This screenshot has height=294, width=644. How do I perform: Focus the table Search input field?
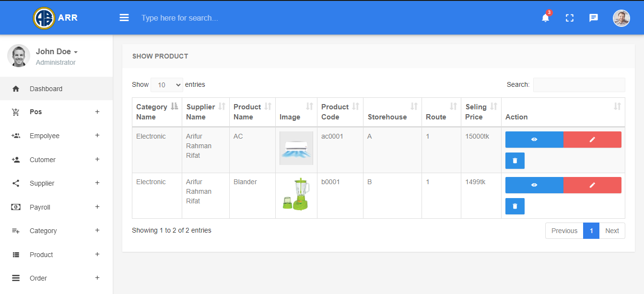pyautogui.click(x=579, y=85)
